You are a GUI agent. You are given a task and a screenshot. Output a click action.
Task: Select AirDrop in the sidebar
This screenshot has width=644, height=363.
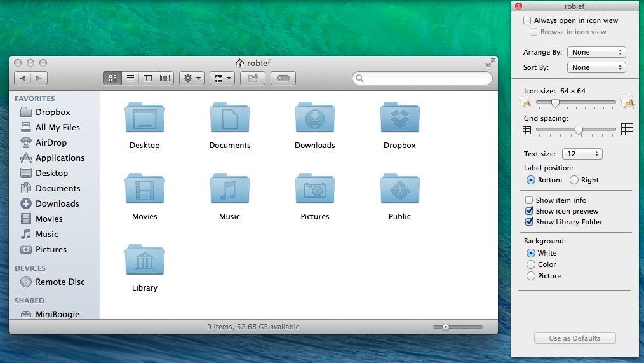click(51, 142)
